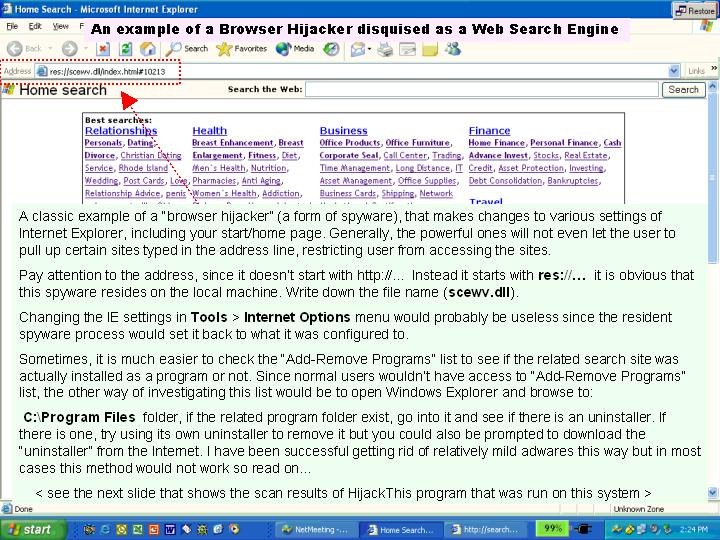Image resolution: width=720 pixels, height=540 pixels.
Task: Click the Mail envelope icon
Action: (357, 49)
